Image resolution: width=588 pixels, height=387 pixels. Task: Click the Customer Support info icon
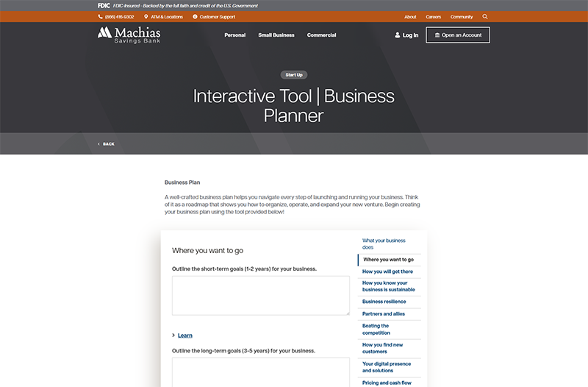(x=195, y=16)
